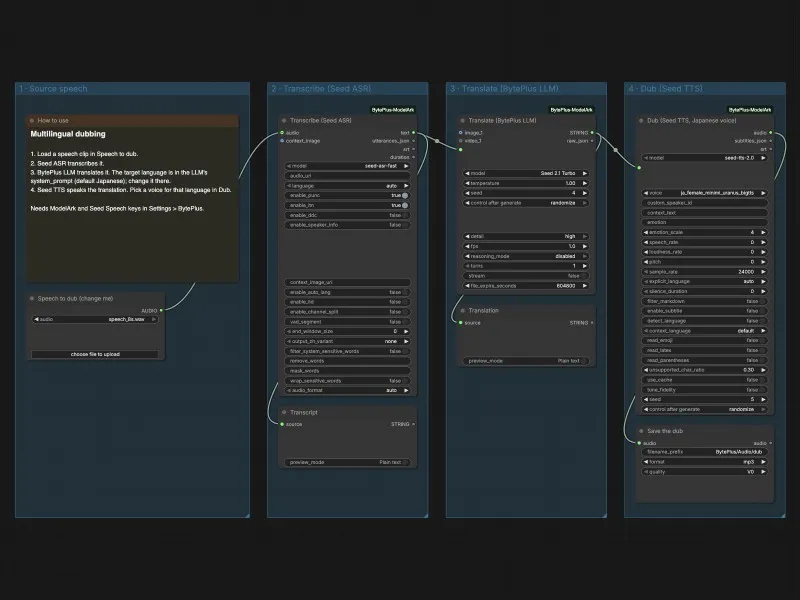Click the BytePlus-ModelArk badge above Dub
Viewport: 800px width, 600px height.
click(750, 110)
